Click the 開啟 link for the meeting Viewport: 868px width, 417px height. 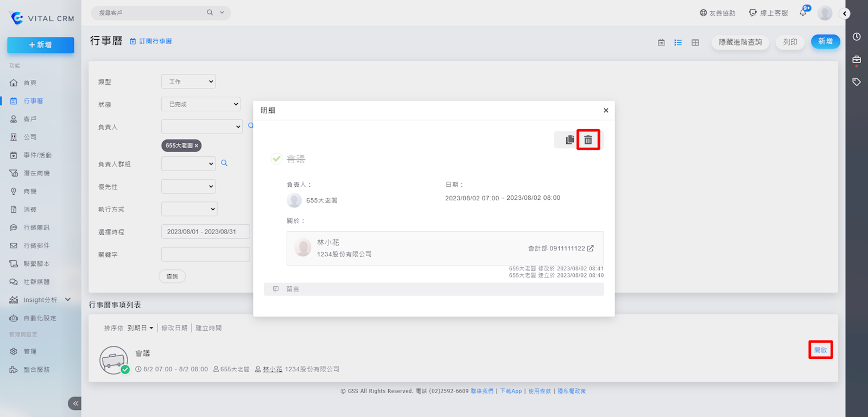(x=820, y=350)
